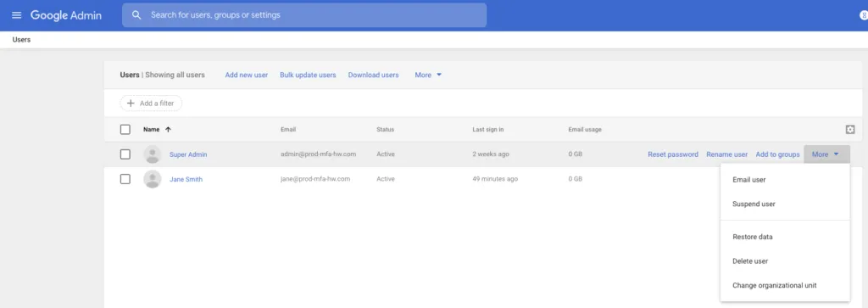Select all users checkbox in header
868x308 pixels.
pos(125,130)
